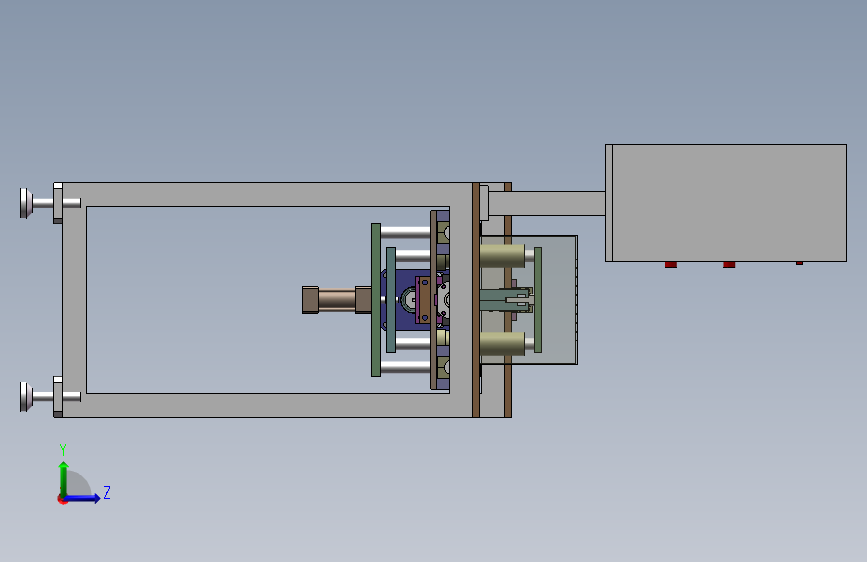Select the middle red foot under the gray box
Viewport: 867px width, 562px height.
point(729,265)
